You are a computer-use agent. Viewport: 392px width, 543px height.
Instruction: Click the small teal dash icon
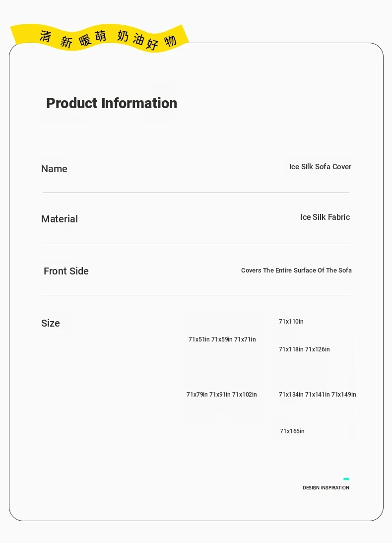346,479
